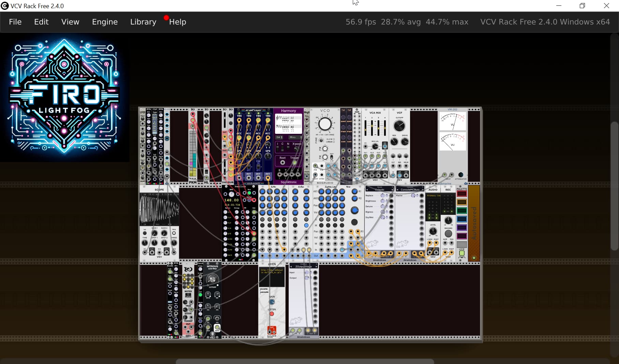The image size is (619, 364).
Task: Toggle the antN LISTEN red button
Action: [x=272, y=314]
